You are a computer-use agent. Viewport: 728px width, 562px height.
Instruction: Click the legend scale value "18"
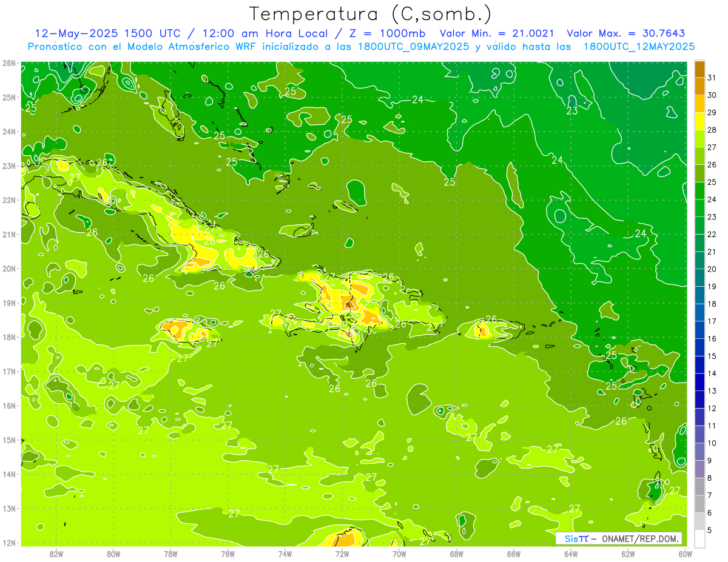click(712, 304)
